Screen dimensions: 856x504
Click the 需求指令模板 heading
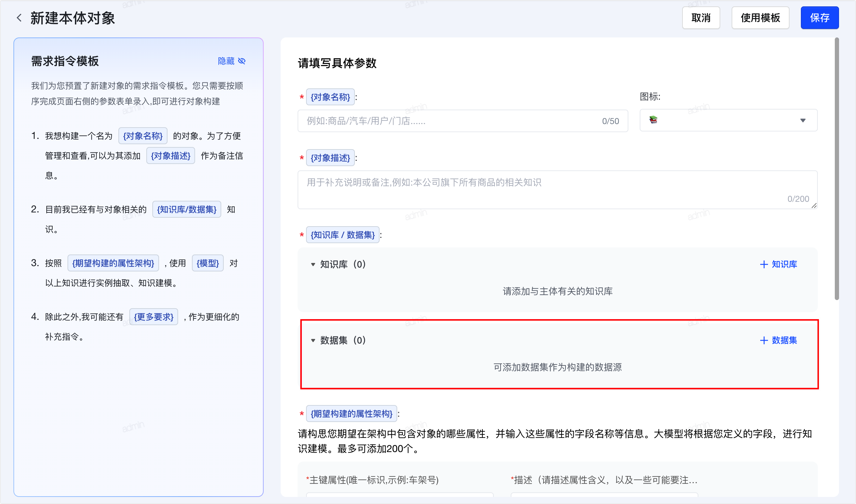(65, 61)
